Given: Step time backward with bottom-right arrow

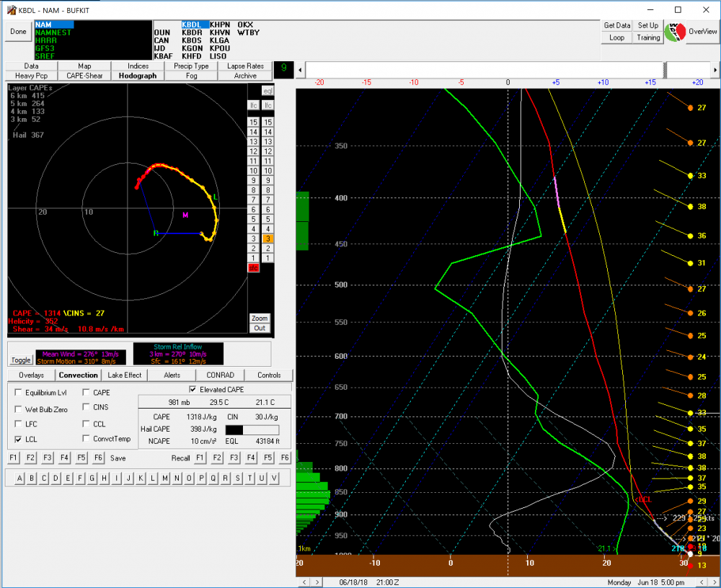Looking at the screenshot, I should point(702,582).
